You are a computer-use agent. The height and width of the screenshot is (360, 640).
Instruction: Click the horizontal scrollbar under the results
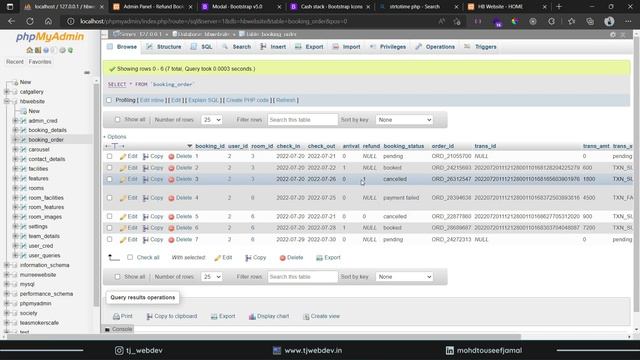point(264,337)
